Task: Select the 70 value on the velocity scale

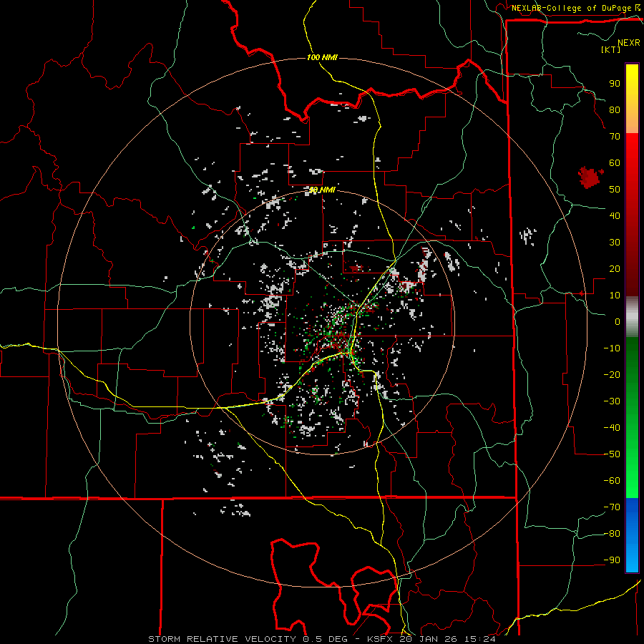Action: 615,137
